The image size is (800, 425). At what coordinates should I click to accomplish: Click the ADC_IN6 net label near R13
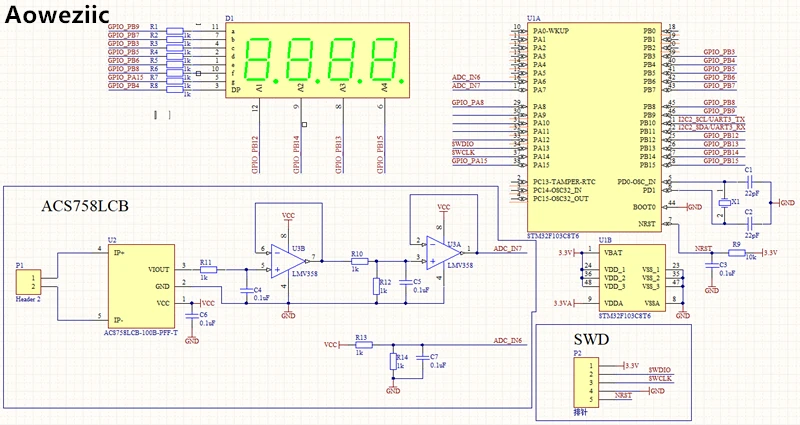tap(508, 340)
